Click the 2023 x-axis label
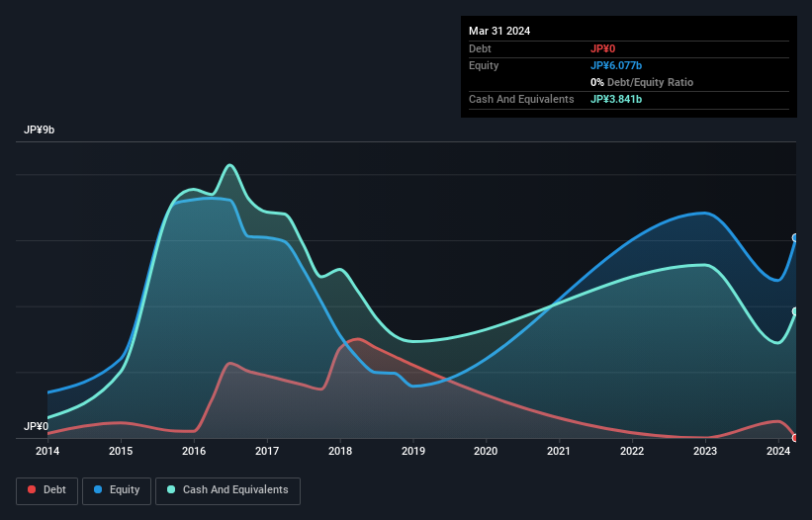Image resolution: width=812 pixels, height=520 pixels. point(705,451)
